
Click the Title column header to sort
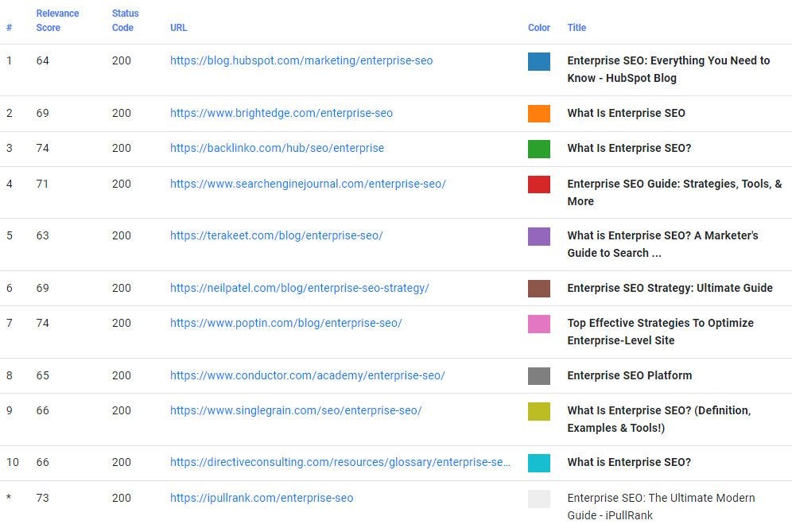(576, 28)
